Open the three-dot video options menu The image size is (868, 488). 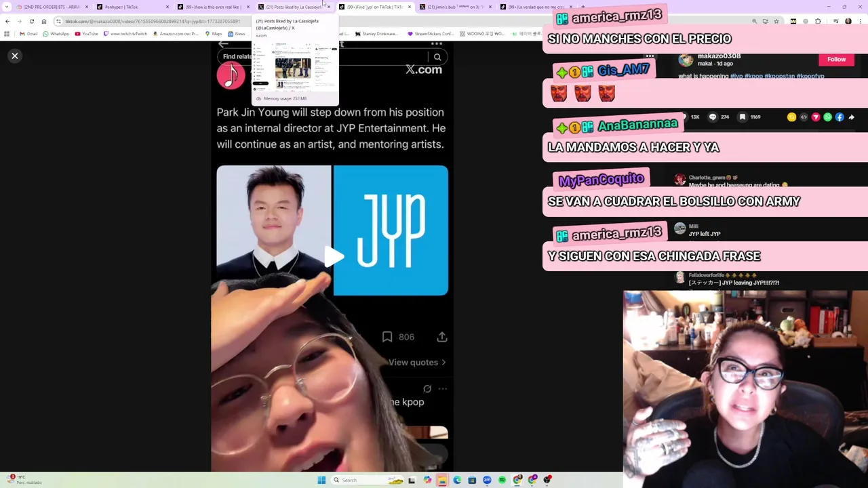coord(650,56)
